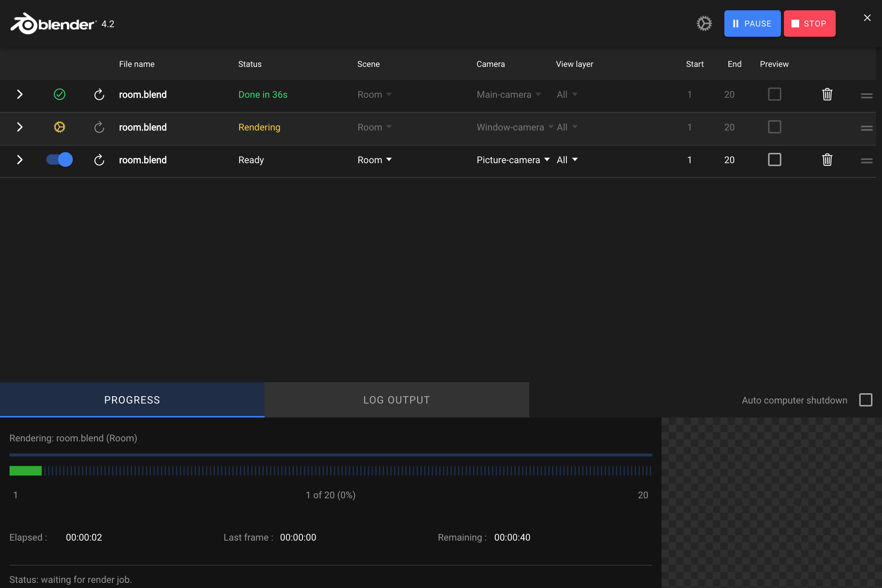Image resolution: width=882 pixels, height=588 pixels.
Task: Enable the Preview checkbox on the first job
Action: coord(774,94)
